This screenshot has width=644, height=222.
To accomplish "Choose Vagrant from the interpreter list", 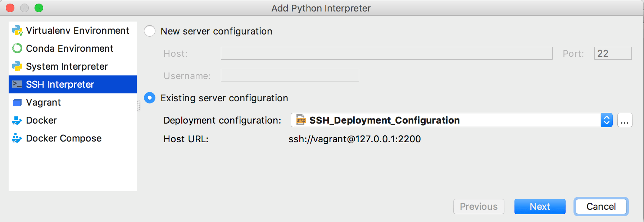I will click(44, 103).
